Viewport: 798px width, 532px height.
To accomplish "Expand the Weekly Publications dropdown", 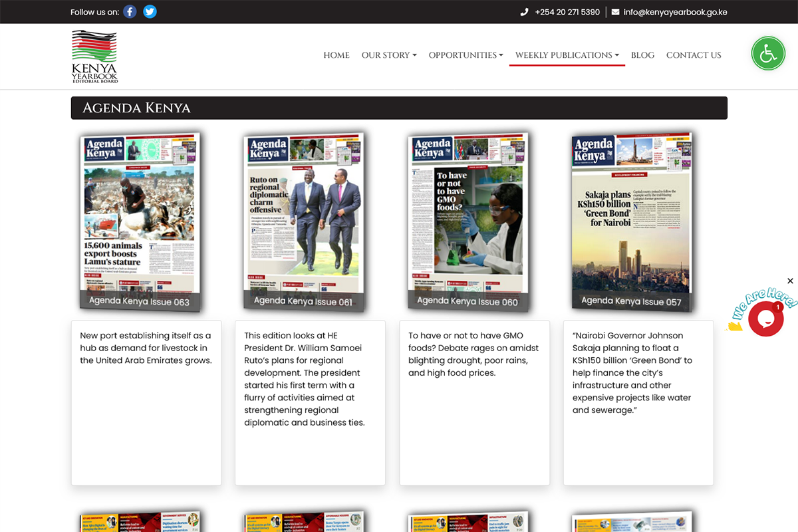I will click(567, 55).
